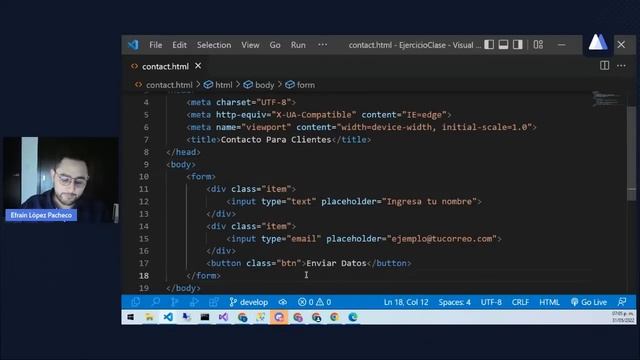The height and width of the screenshot is (360, 640).
Task: Open the Run menu
Action: 298,45
